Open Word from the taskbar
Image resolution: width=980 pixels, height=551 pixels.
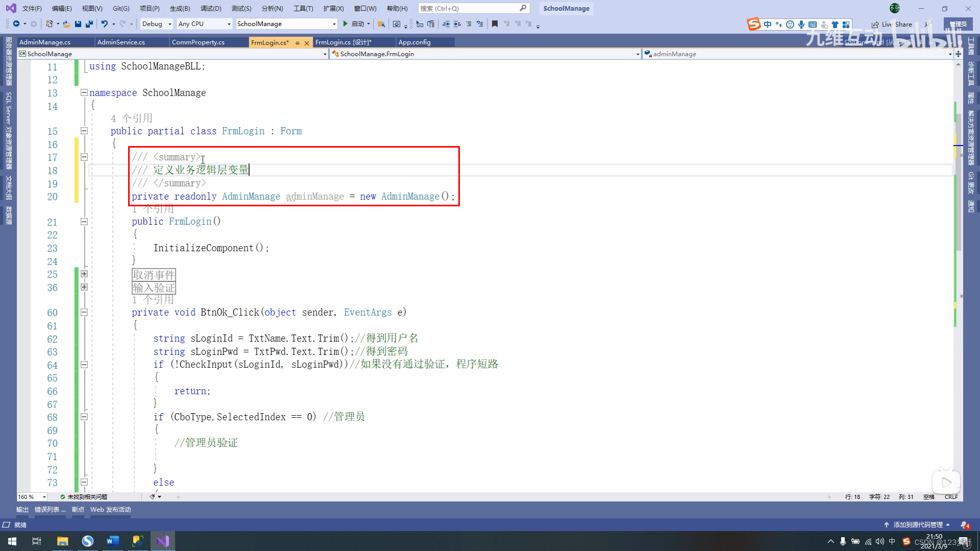(112, 541)
